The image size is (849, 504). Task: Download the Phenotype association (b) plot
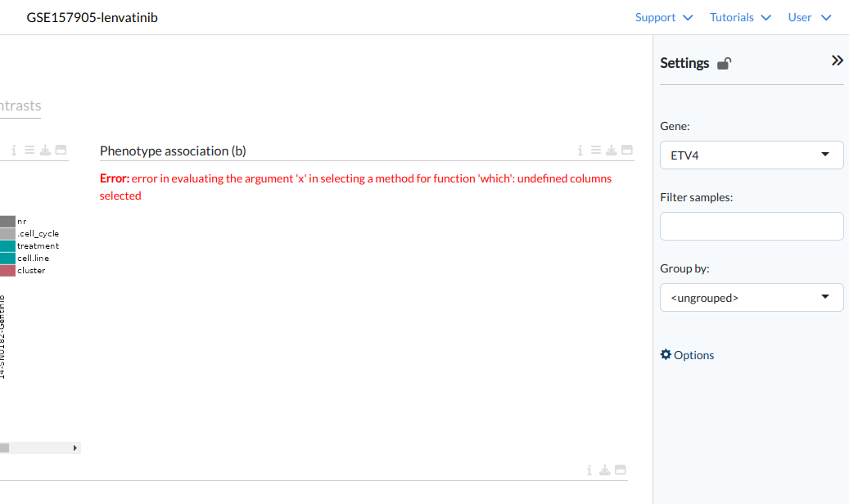coord(612,150)
